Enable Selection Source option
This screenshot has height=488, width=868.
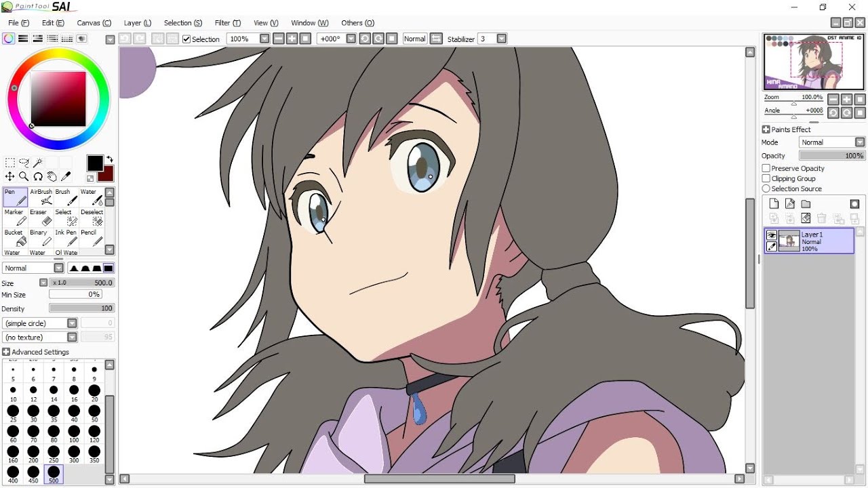coord(766,188)
